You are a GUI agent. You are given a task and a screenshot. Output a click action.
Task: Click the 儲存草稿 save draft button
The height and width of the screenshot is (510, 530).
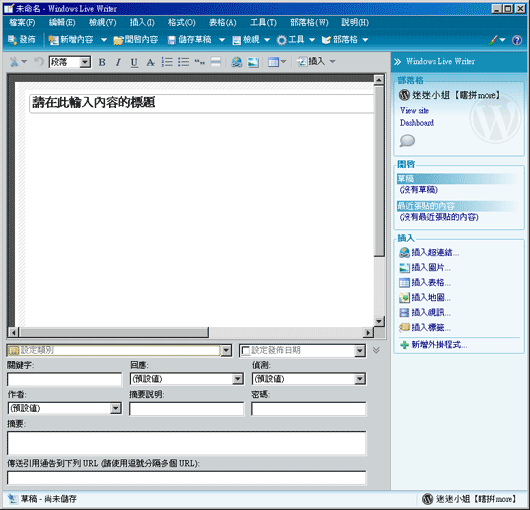pyautogui.click(x=190, y=40)
